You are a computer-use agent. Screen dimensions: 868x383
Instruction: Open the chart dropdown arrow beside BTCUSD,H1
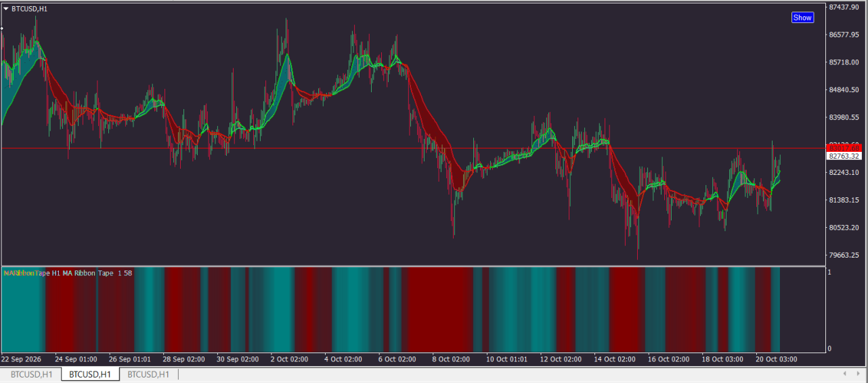(x=6, y=9)
